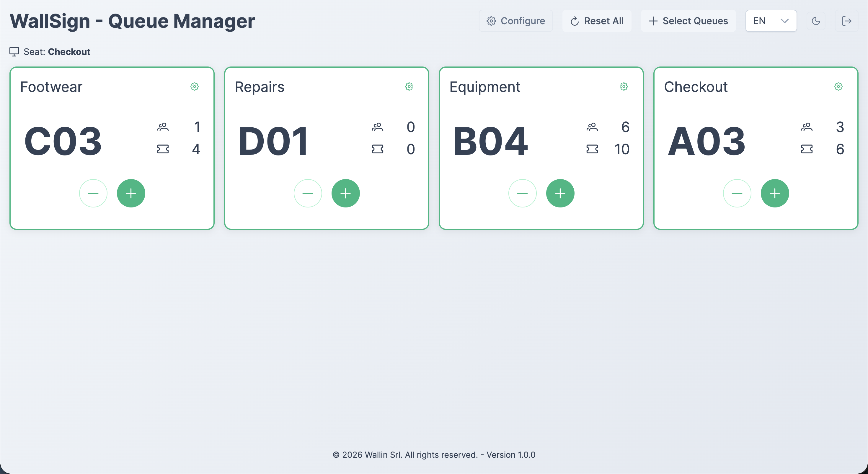Decrement the Checkout queue number
The width and height of the screenshot is (868, 474).
pyautogui.click(x=737, y=193)
